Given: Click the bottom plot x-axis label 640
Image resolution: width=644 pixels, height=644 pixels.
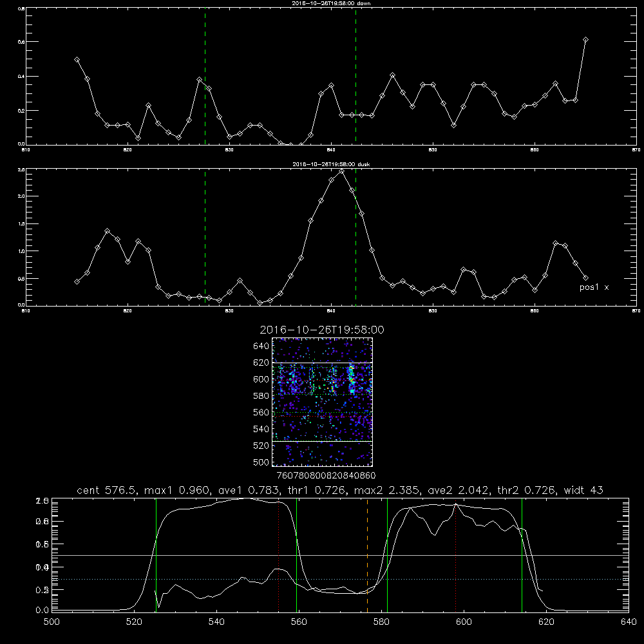Looking at the screenshot, I should [629, 622].
